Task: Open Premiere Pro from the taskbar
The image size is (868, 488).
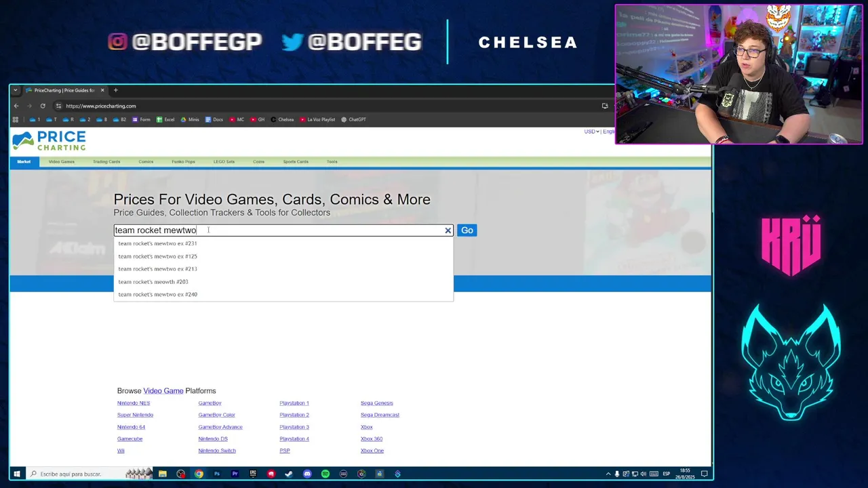Action: click(x=235, y=474)
